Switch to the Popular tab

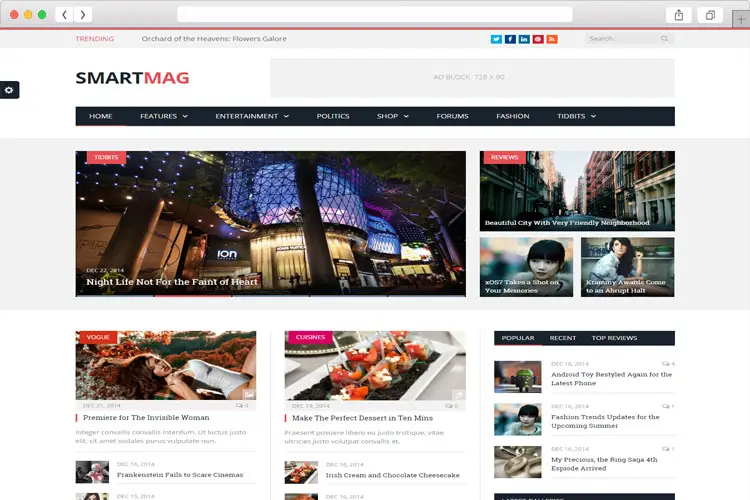[518, 338]
